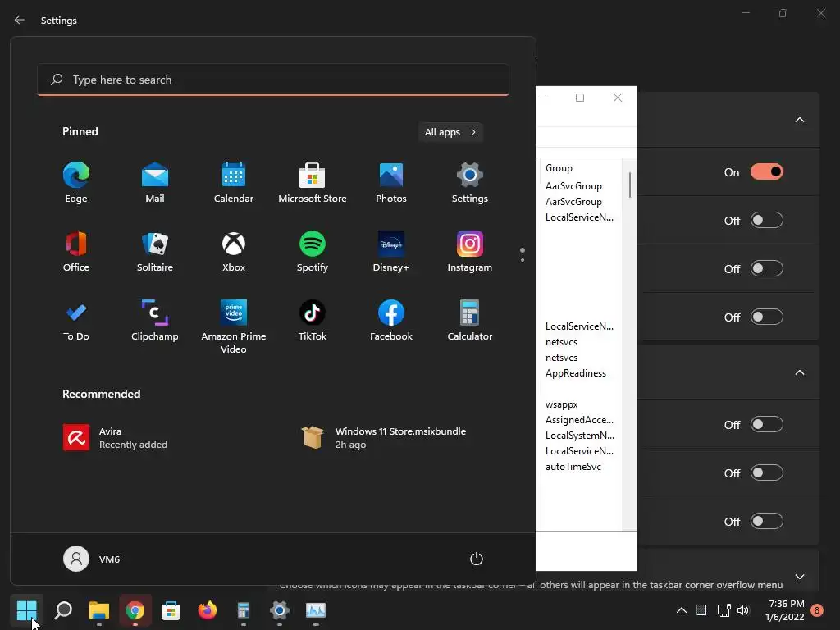Collapse the second taskbar settings section
This screenshot has width=840, height=630.
[x=799, y=372]
